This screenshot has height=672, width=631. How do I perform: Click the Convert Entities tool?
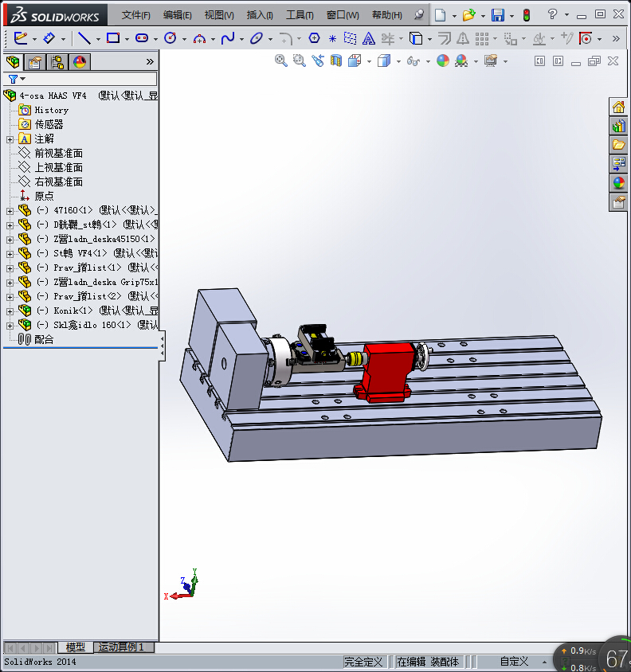(x=415, y=38)
